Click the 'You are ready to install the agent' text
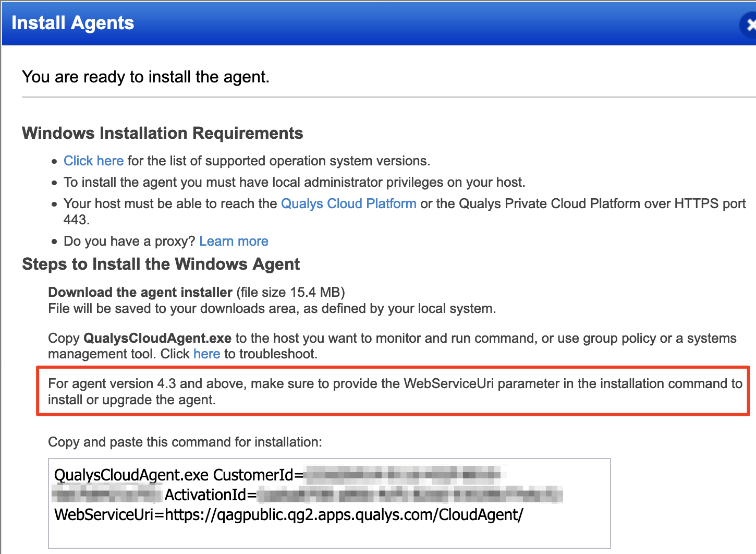756x554 pixels. [x=145, y=77]
